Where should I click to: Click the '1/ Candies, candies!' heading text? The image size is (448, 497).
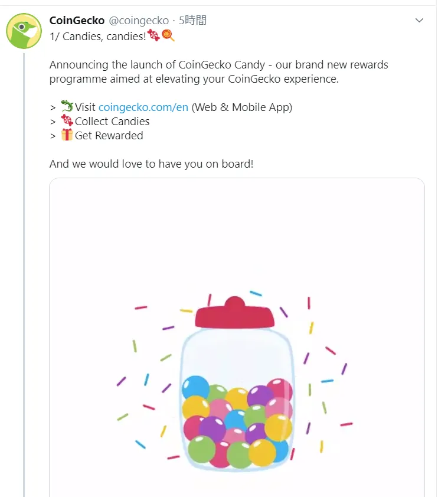point(97,36)
